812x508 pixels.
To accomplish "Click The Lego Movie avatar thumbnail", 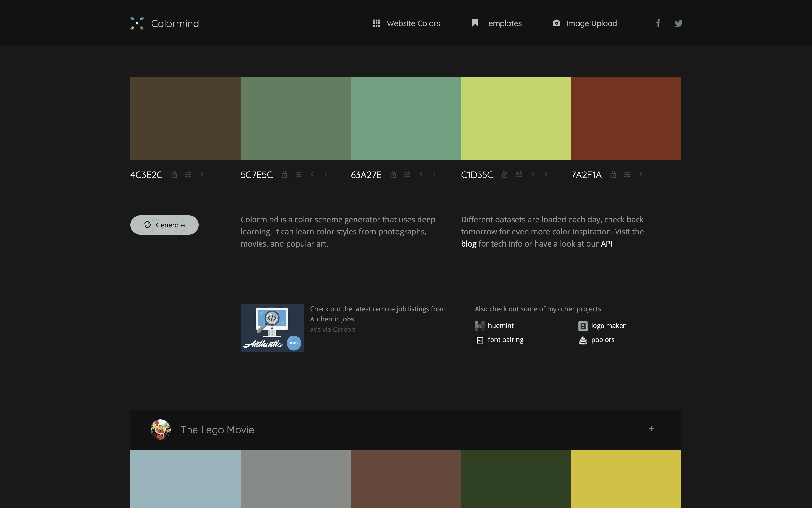I will [x=160, y=429].
